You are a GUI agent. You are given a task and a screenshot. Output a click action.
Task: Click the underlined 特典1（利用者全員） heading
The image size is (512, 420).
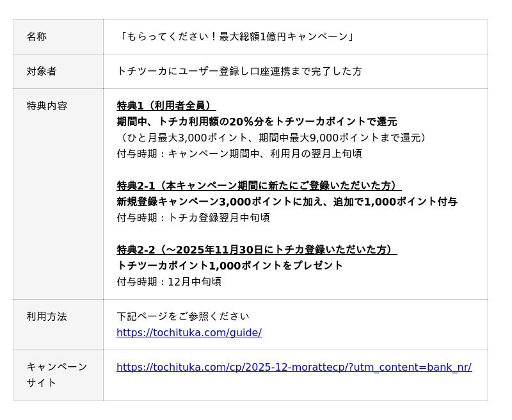[x=166, y=106]
